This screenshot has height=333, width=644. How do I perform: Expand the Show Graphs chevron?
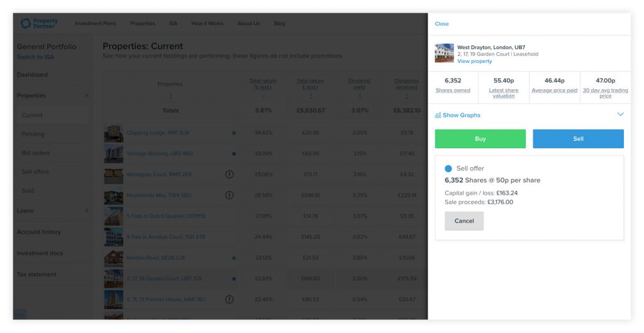(x=620, y=114)
